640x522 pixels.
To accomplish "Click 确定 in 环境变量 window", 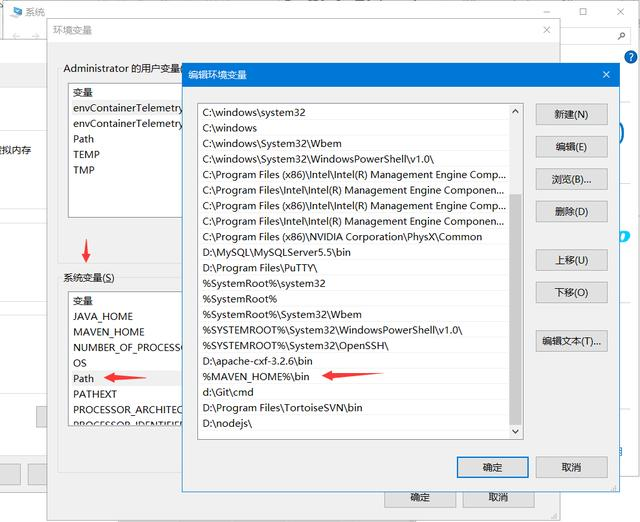I will coord(420,499).
